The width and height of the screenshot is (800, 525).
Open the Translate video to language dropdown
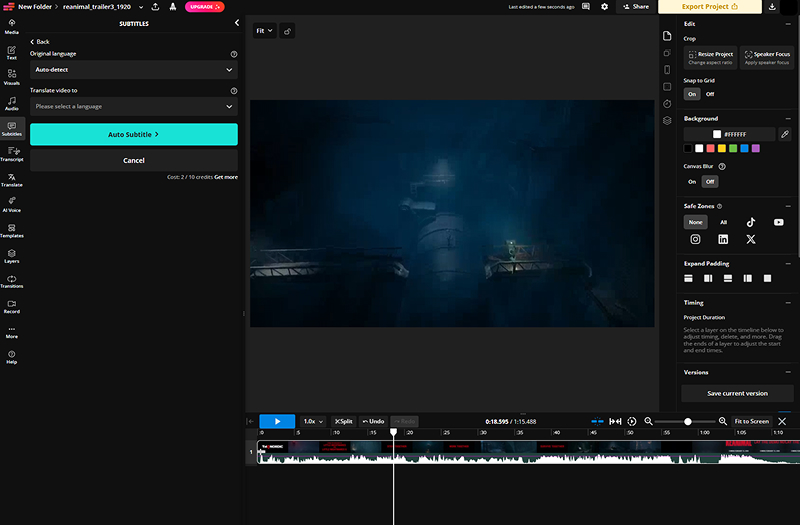(x=133, y=106)
